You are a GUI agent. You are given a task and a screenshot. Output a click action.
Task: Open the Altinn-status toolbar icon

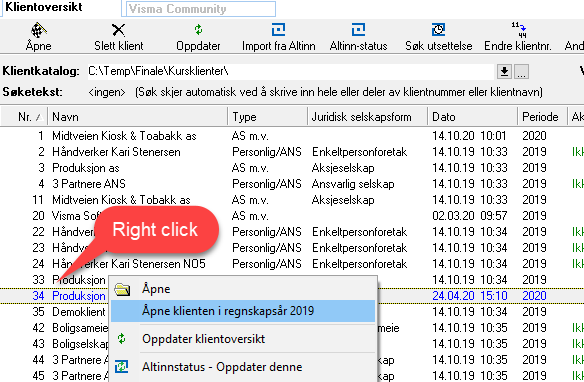coord(358,30)
